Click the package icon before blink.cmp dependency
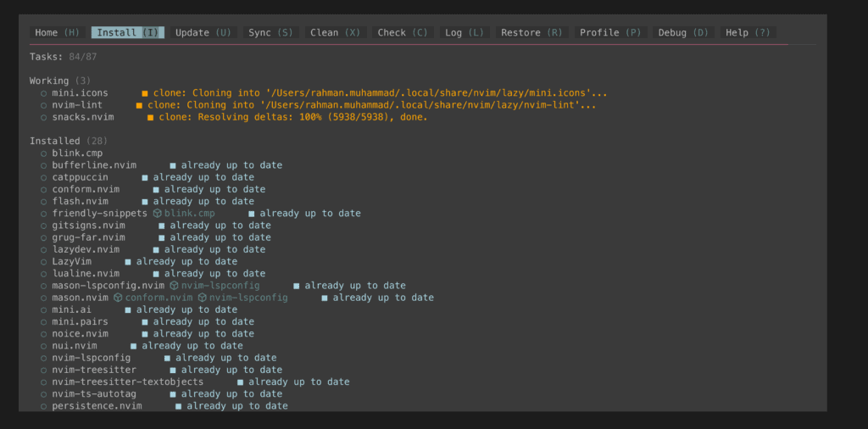The image size is (868, 429). pos(157,213)
